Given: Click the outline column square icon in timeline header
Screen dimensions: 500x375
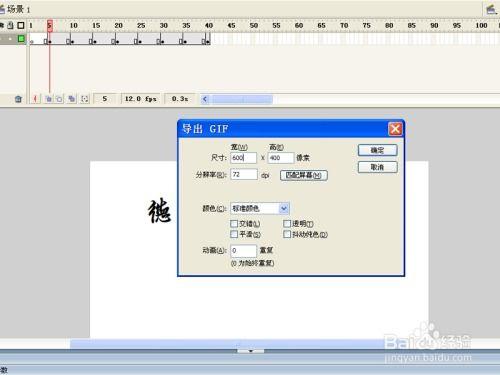Looking at the screenshot, I should (x=21, y=25).
